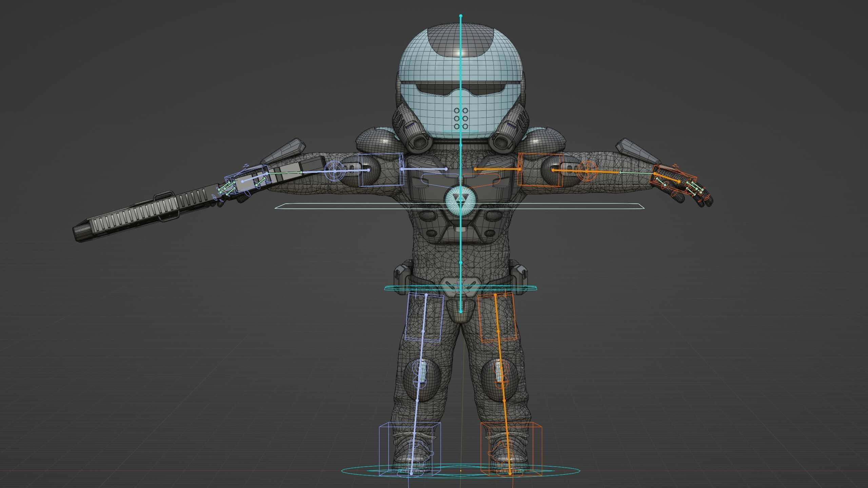This screenshot has height=488, width=868.
Task: Select the orange elbow circle control
Action: point(587,170)
